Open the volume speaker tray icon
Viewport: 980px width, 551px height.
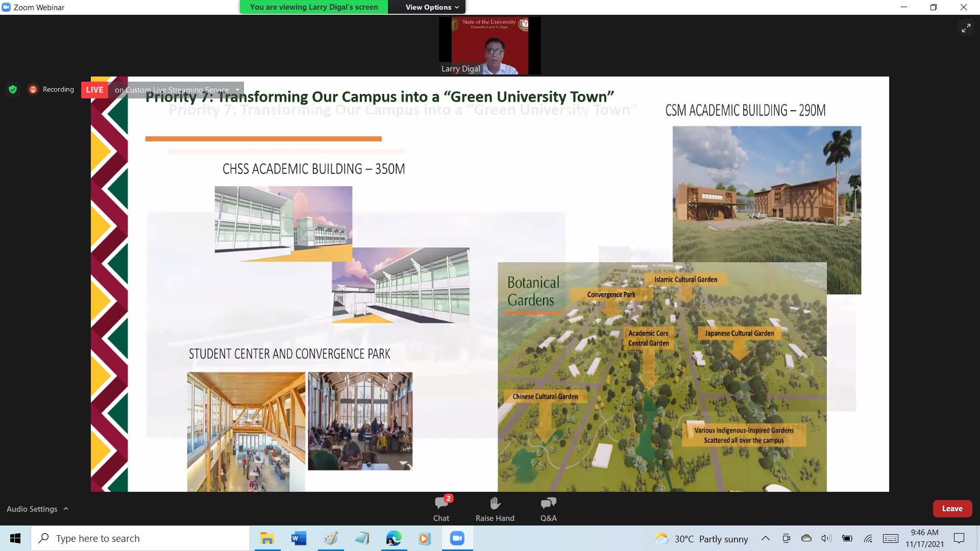point(826,538)
